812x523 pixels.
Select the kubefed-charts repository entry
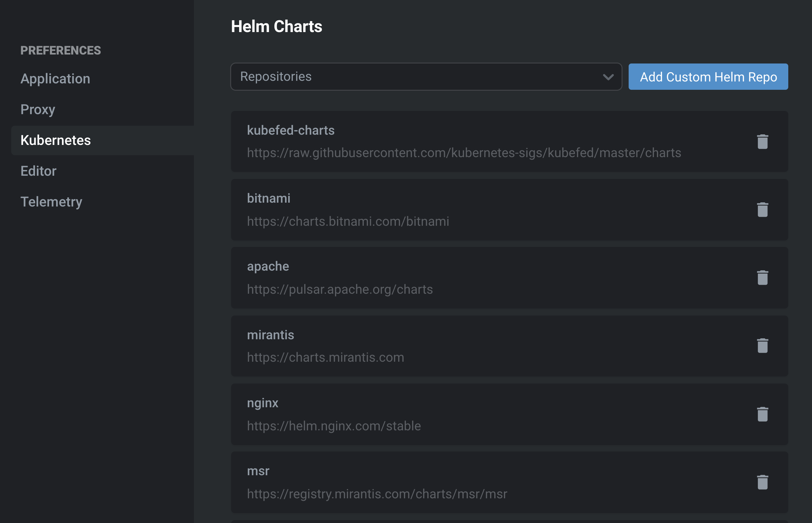pos(475,141)
